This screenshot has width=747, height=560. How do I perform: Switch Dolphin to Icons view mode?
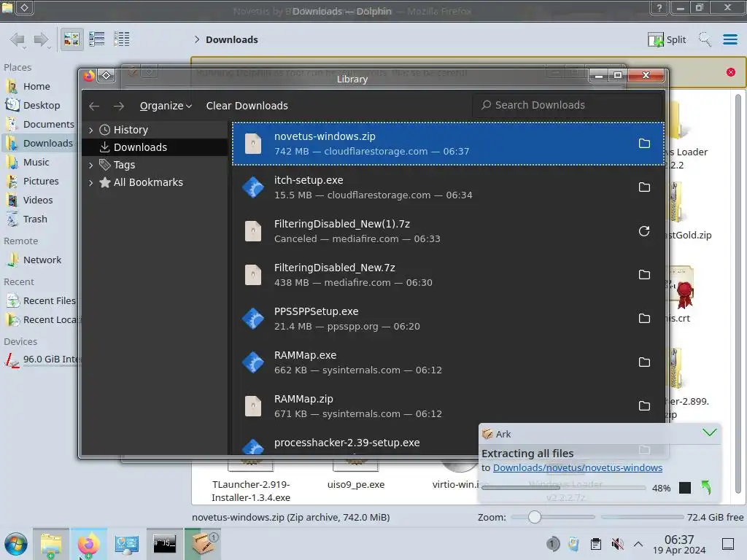point(71,39)
